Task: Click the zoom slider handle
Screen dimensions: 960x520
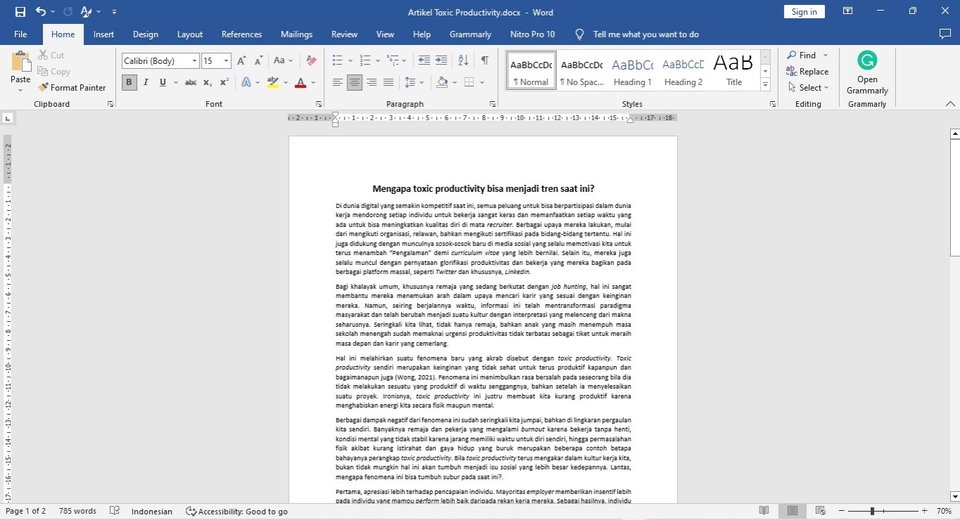Action: [872, 511]
